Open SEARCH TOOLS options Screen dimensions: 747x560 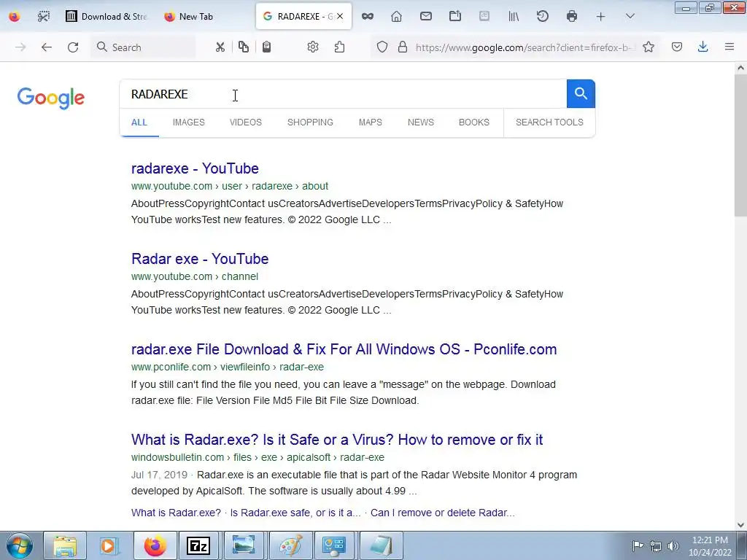549,122
